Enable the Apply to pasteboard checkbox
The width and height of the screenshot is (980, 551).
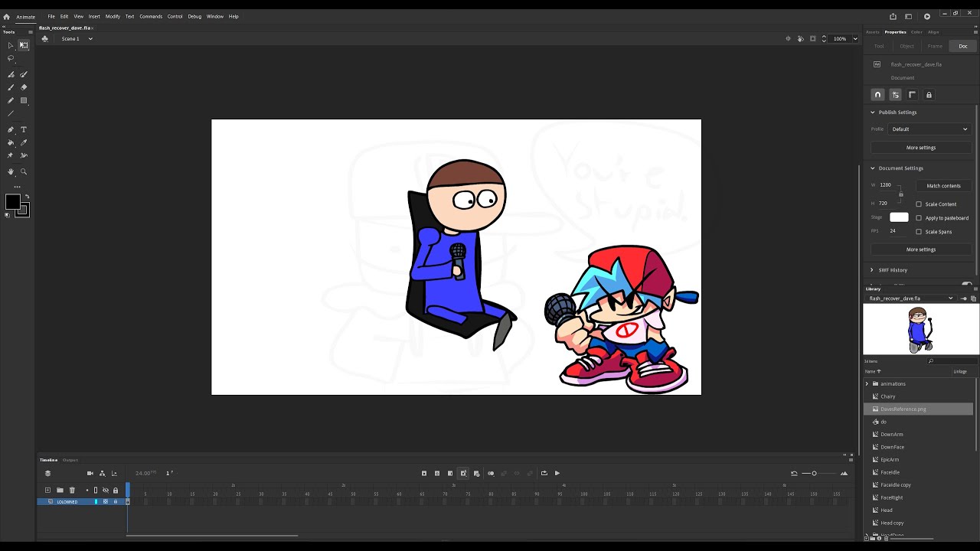pyautogui.click(x=919, y=218)
